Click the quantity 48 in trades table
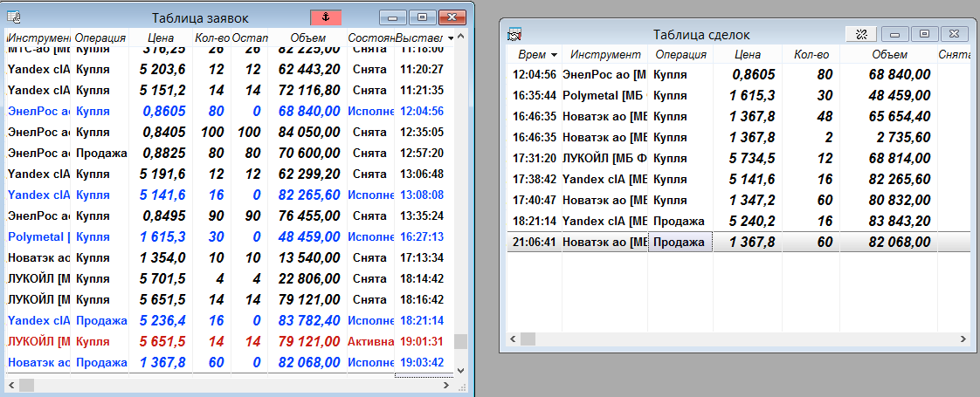This screenshot has height=397, width=980. click(x=825, y=116)
